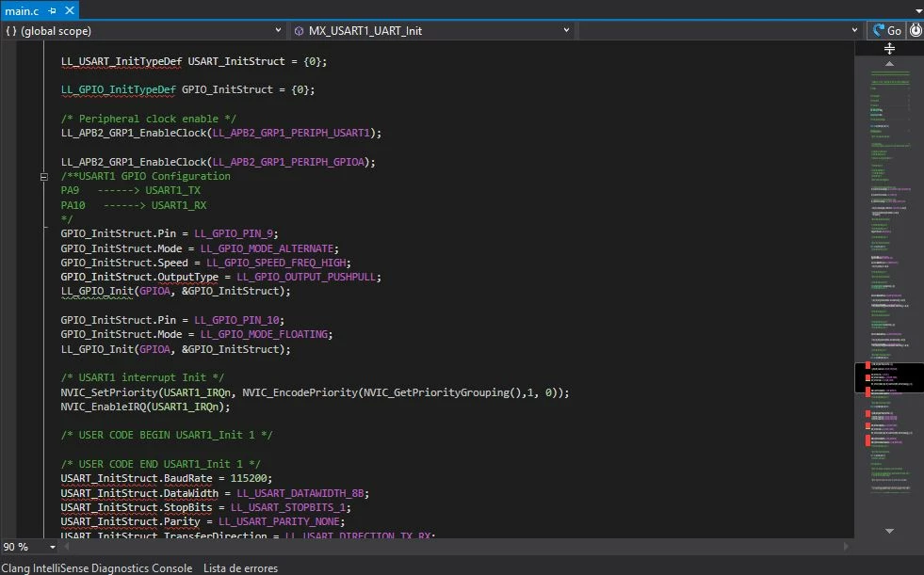This screenshot has width=924, height=575.
Task: Click the Peripheral clock enable comment
Action: click(149, 119)
